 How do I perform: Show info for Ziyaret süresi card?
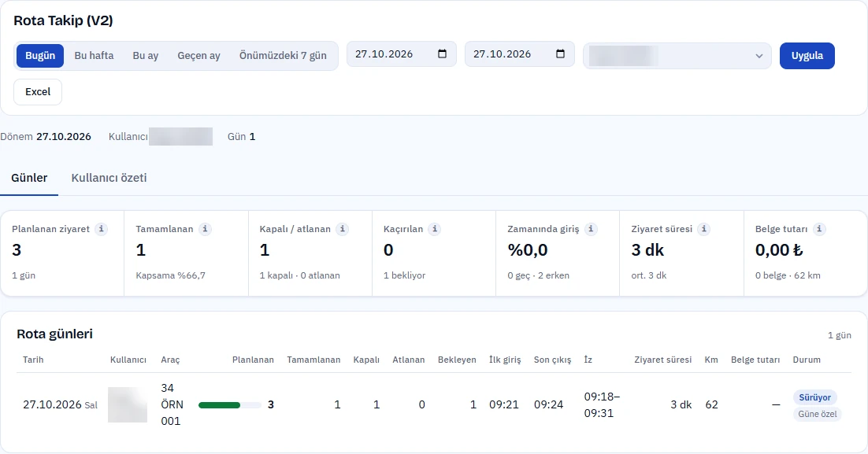pos(703,229)
